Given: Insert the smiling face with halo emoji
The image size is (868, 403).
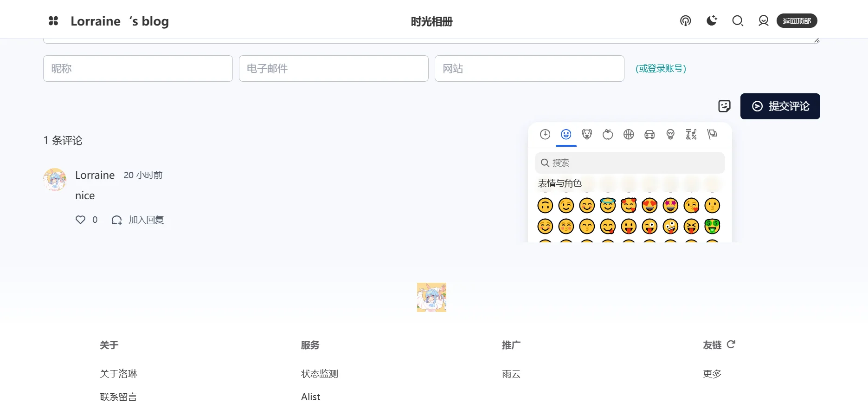Looking at the screenshot, I should pos(608,205).
